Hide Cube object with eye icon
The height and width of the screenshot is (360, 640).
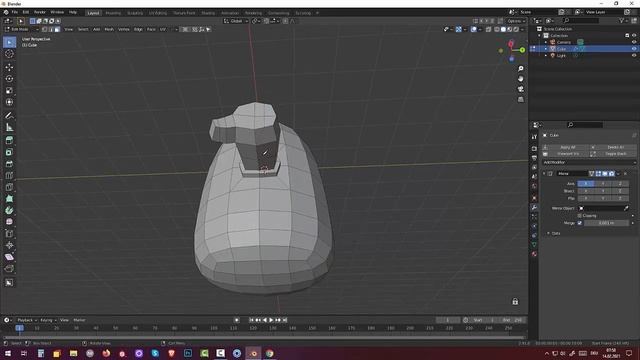click(x=634, y=49)
